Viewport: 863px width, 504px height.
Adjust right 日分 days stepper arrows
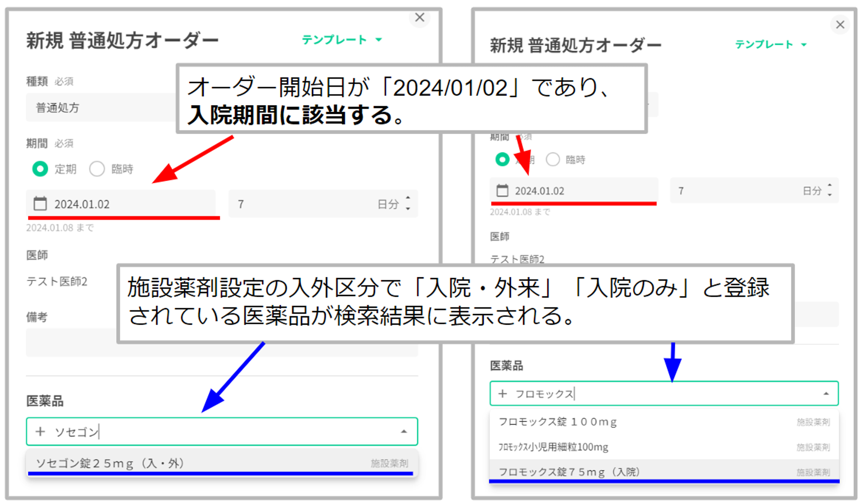(x=829, y=190)
